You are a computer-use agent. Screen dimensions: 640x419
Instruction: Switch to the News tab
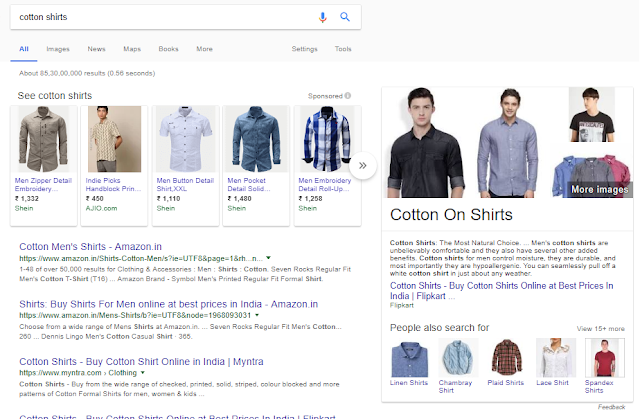click(96, 49)
